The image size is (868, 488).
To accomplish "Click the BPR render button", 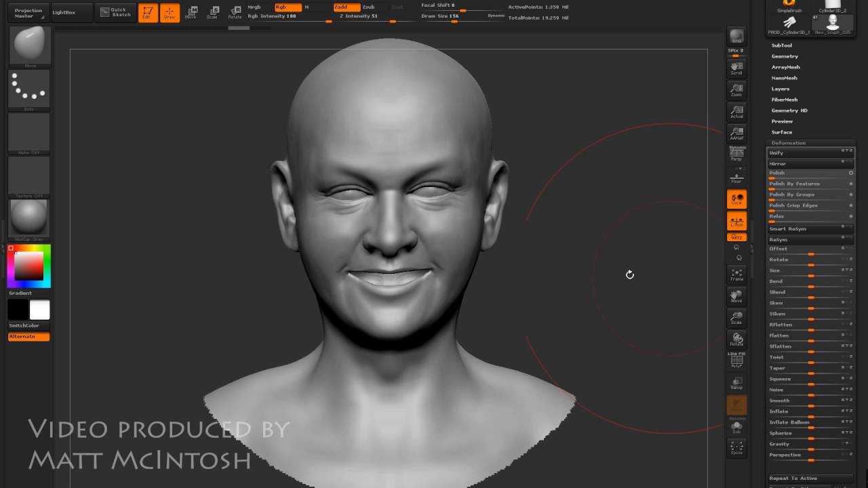I will coord(736,37).
